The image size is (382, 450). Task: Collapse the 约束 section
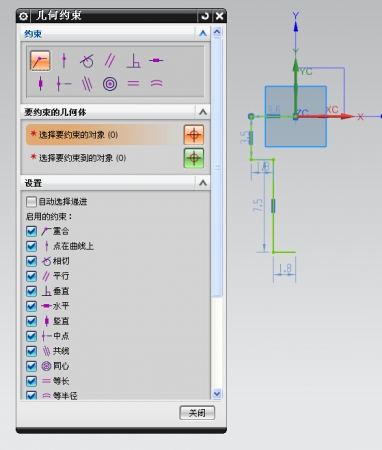203,33
